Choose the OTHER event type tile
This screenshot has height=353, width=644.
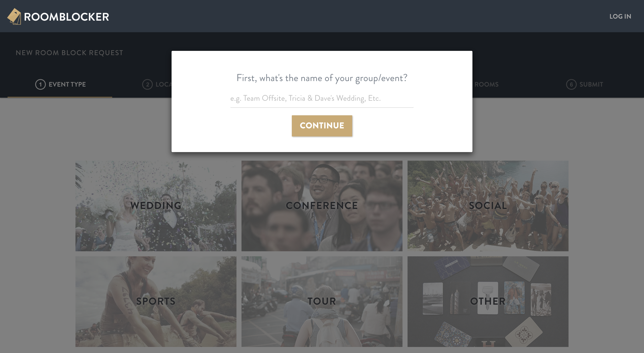tap(488, 302)
